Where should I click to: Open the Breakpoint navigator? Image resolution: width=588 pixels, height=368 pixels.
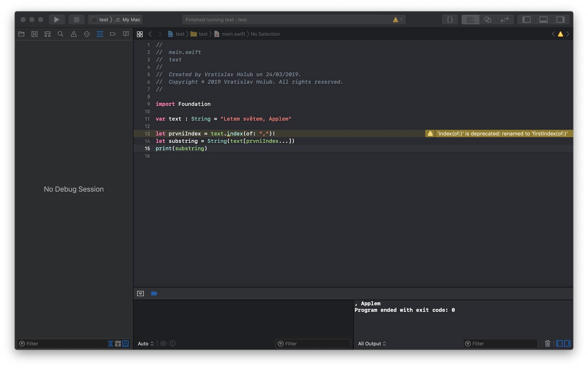(113, 34)
